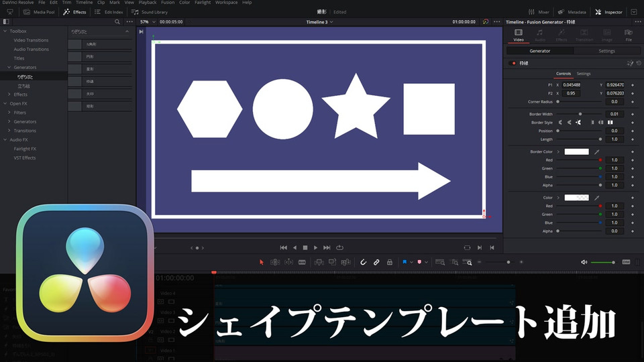Mute audio with the speaker icon

tap(584, 262)
